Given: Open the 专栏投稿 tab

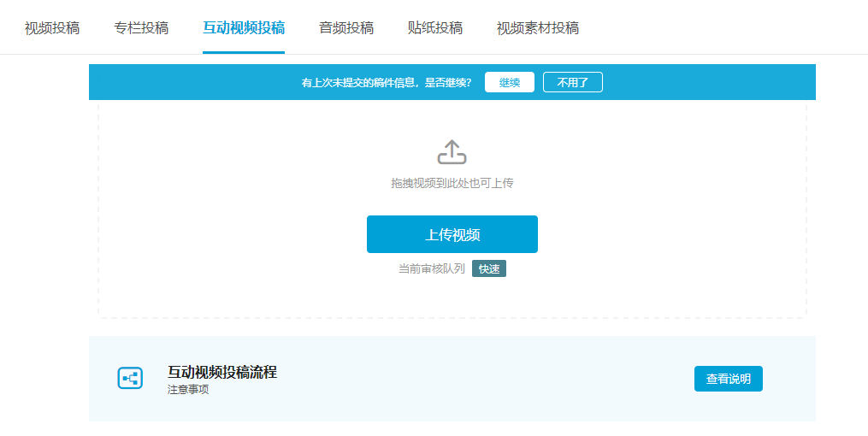Looking at the screenshot, I should pos(141,27).
